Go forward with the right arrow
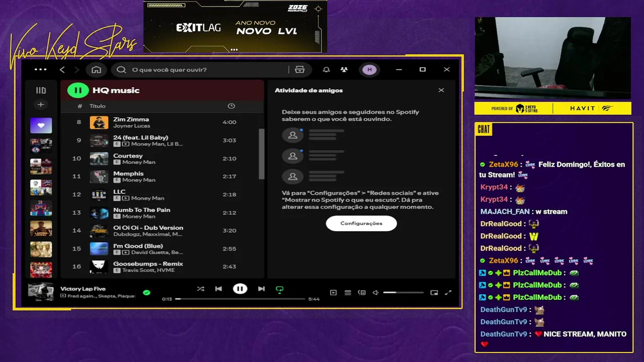The image size is (644, 362). pyautogui.click(x=76, y=69)
